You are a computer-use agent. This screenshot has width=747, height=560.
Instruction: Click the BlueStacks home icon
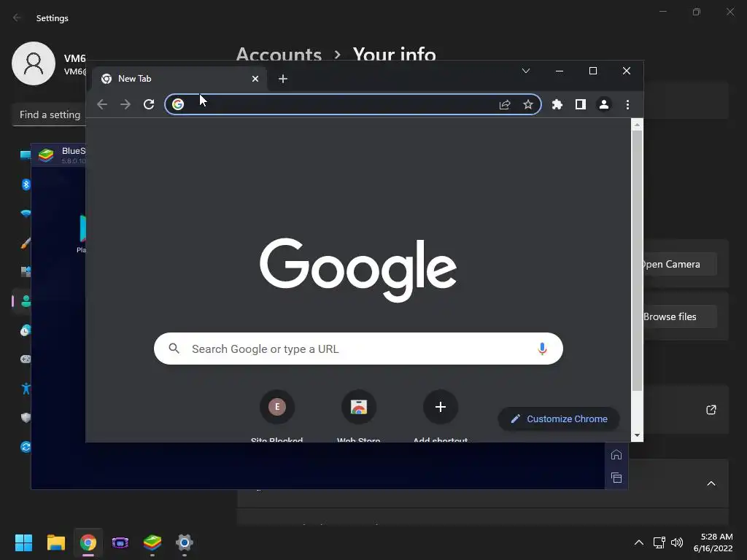[616, 455]
